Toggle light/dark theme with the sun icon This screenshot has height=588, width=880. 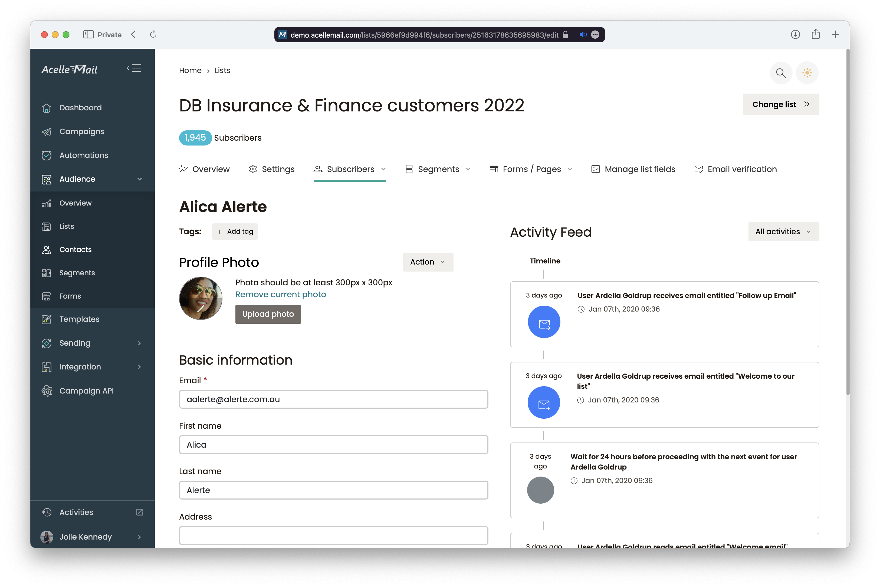pyautogui.click(x=807, y=73)
